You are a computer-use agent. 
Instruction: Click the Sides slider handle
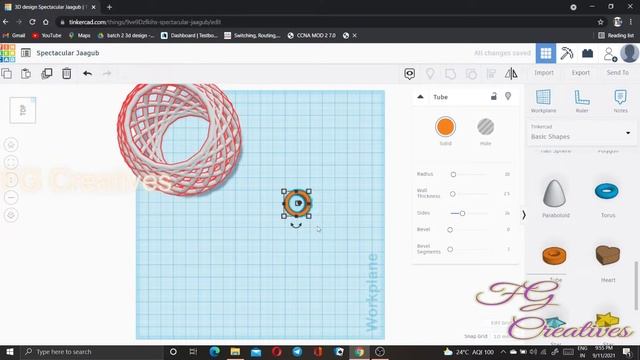pyautogui.click(x=462, y=213)
